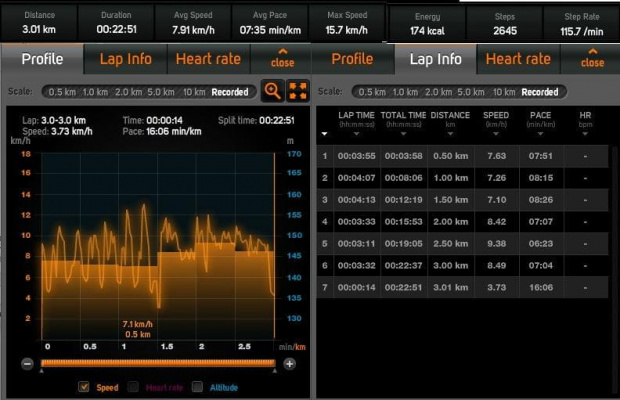Open Heart rate tab in right panel

tap(518, 58)
